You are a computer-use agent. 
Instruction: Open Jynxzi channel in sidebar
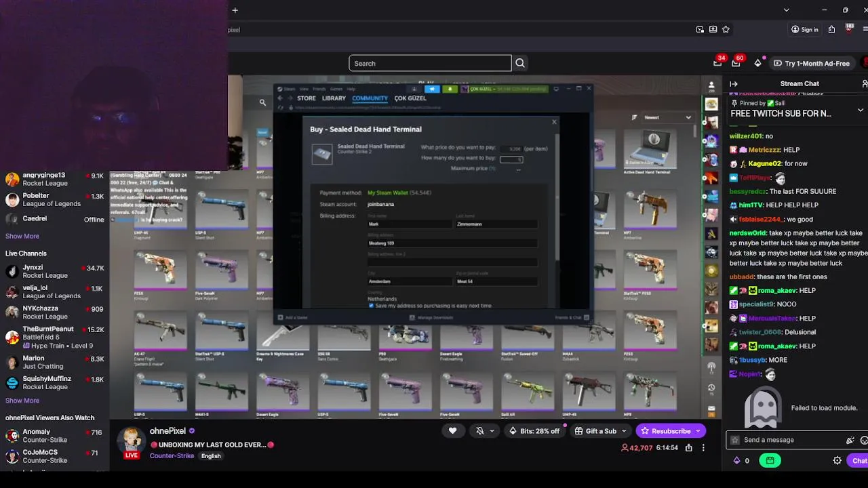(55, 271)
